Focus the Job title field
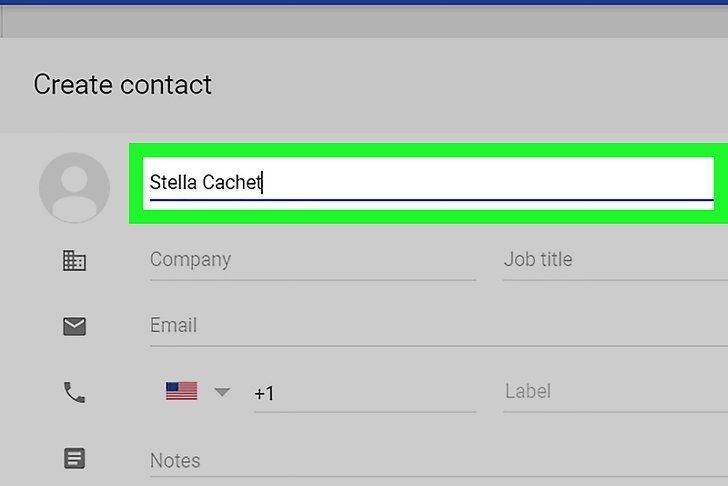The image size is (728, 486). pyautogui.click(x=612, y=260)
